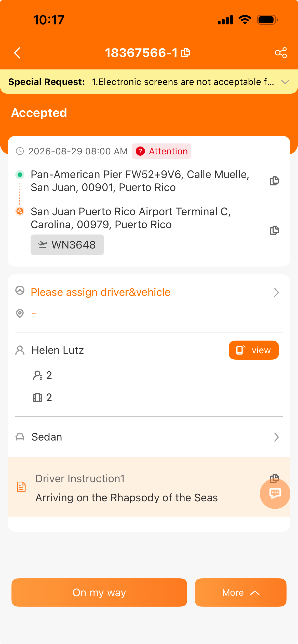Open the floating chat message bubble

point(275,493)
